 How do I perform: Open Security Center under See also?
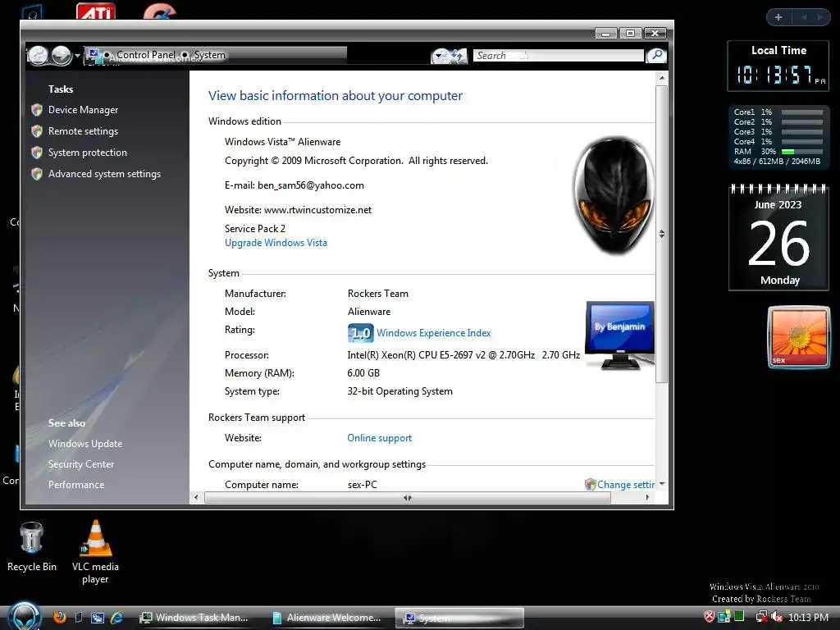tap(81, 464)
